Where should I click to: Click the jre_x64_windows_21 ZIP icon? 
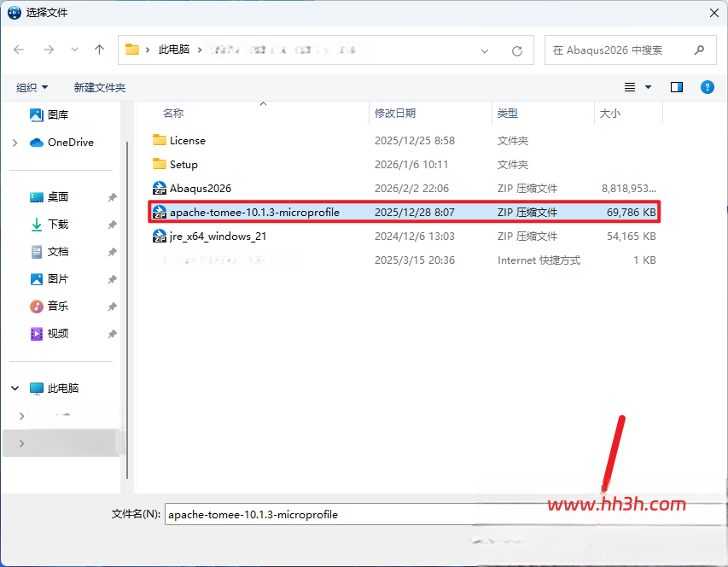[160, 236]
